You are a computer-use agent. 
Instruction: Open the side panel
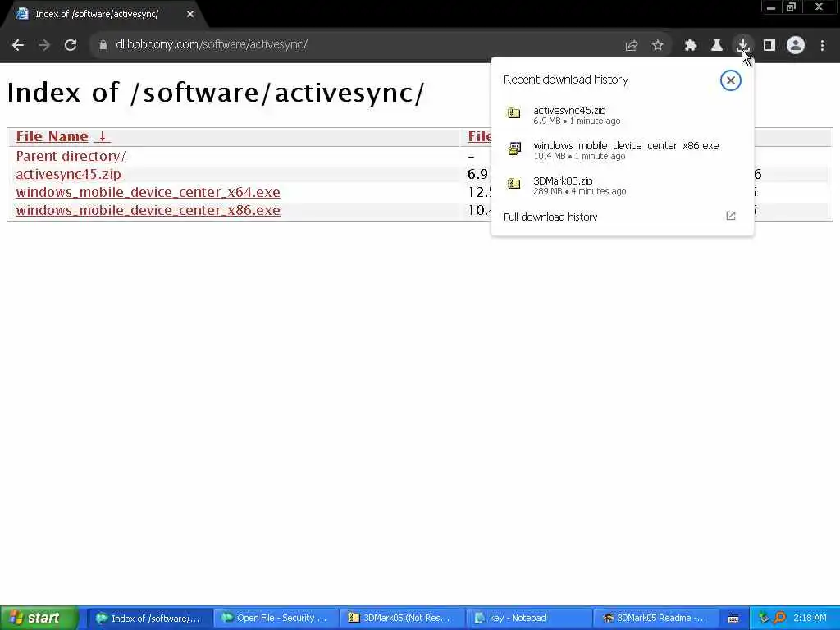[x=769, y=46]
